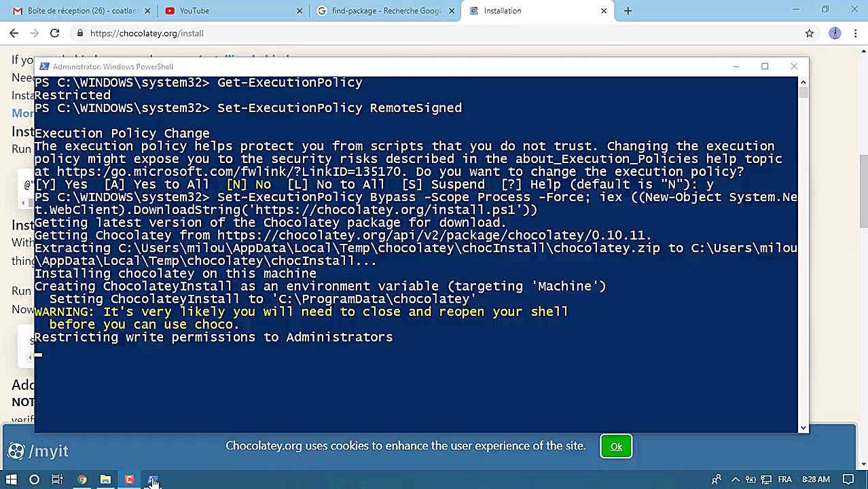Reload the page using the refresh icon
This screenshot has width=868, height=489.
55,33
